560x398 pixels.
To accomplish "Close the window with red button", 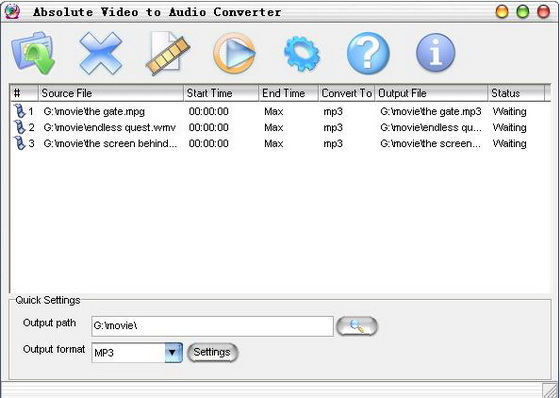I will (544, 11).
